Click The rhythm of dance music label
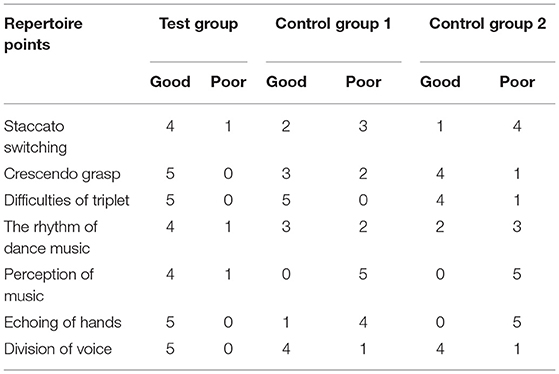This screenshot has height=374, width=559. [x=50, y=237]
